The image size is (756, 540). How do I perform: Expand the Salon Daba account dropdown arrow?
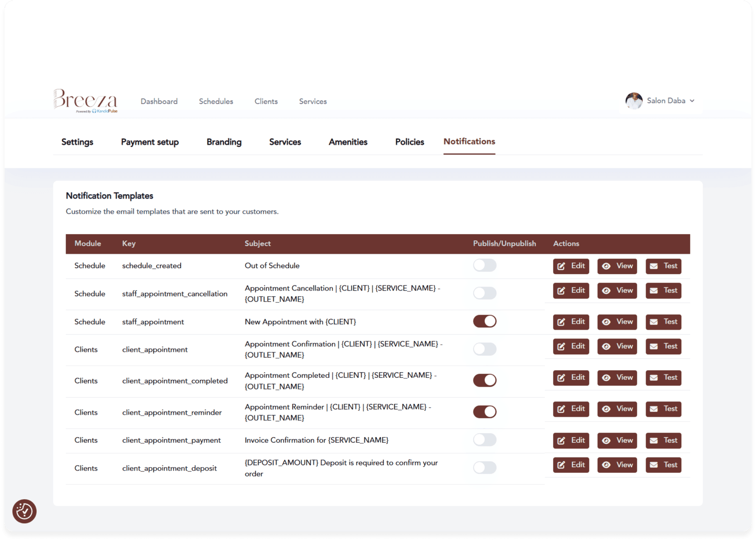tap(692, 101)
